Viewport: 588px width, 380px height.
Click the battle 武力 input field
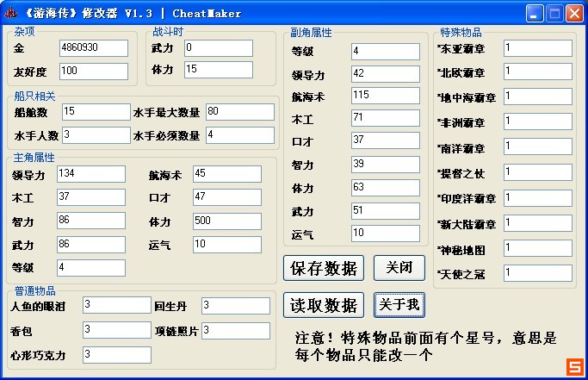tap(218, 48)
